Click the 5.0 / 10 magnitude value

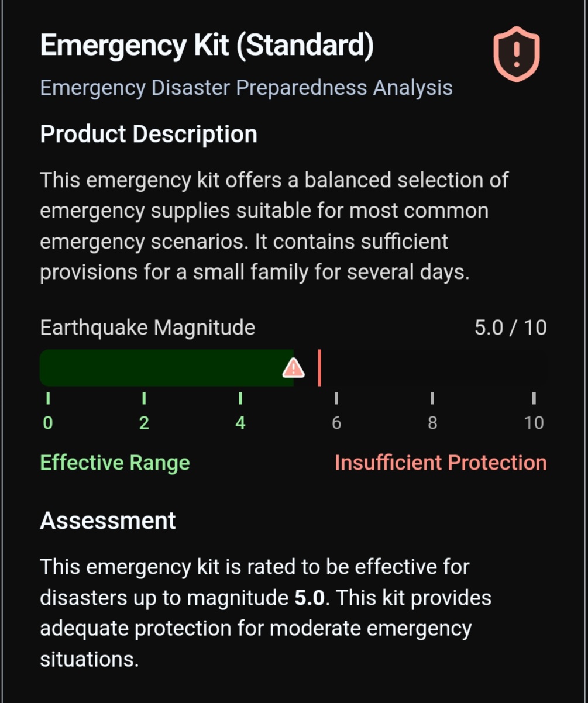click(x=510, y=328)
